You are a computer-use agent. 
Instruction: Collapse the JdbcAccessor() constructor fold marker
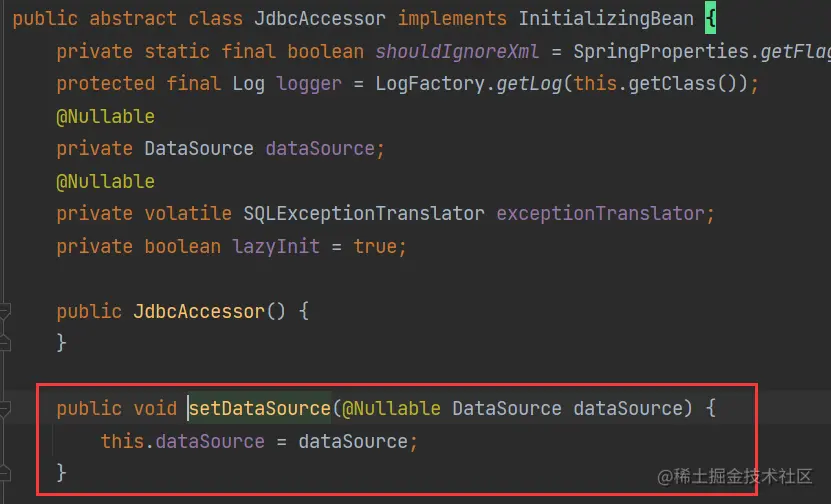pyautogui.click(x=5, y=312)
